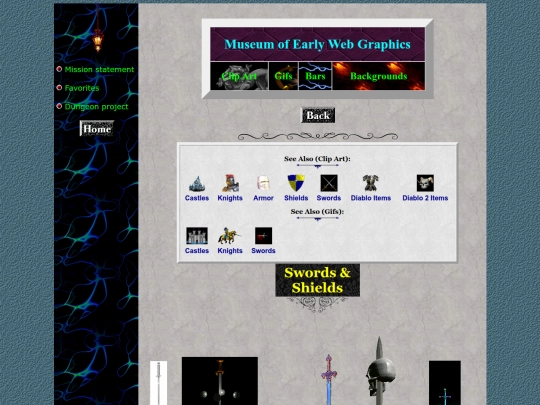Click the Armor helmet icon
The image size is (540, 405).
pyautogui.click(x=263, y=183)
